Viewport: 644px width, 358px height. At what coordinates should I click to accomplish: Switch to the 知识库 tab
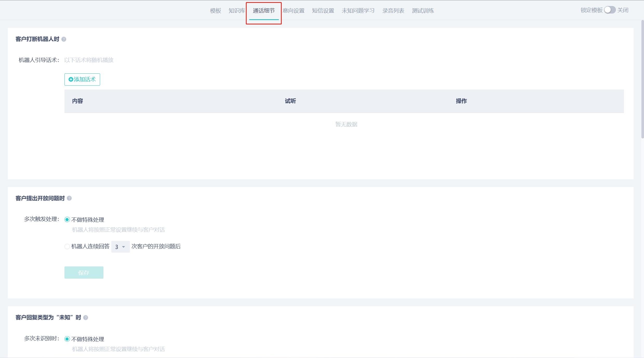tap(237, 11)
